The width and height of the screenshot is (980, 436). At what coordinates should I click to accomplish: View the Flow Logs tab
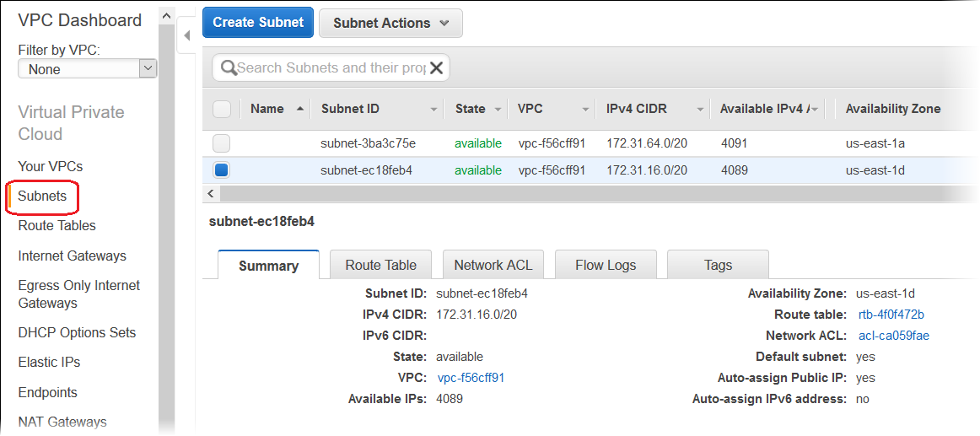(x=606, y=265)
